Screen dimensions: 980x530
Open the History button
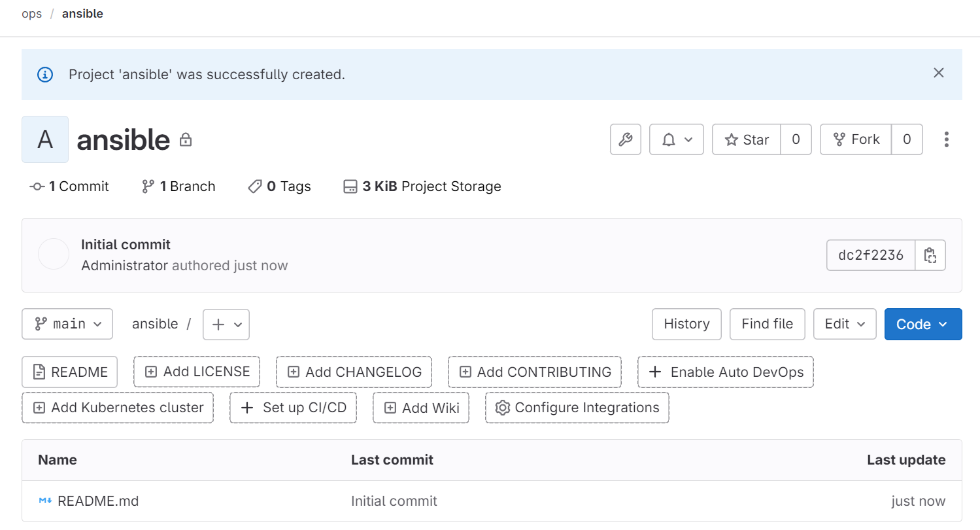click(x=686, y=324)
